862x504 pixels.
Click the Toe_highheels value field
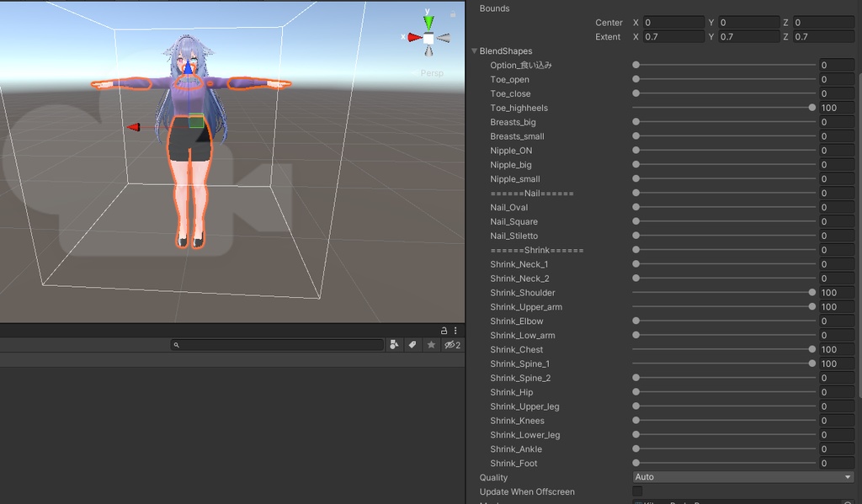(x=837, y=108)
